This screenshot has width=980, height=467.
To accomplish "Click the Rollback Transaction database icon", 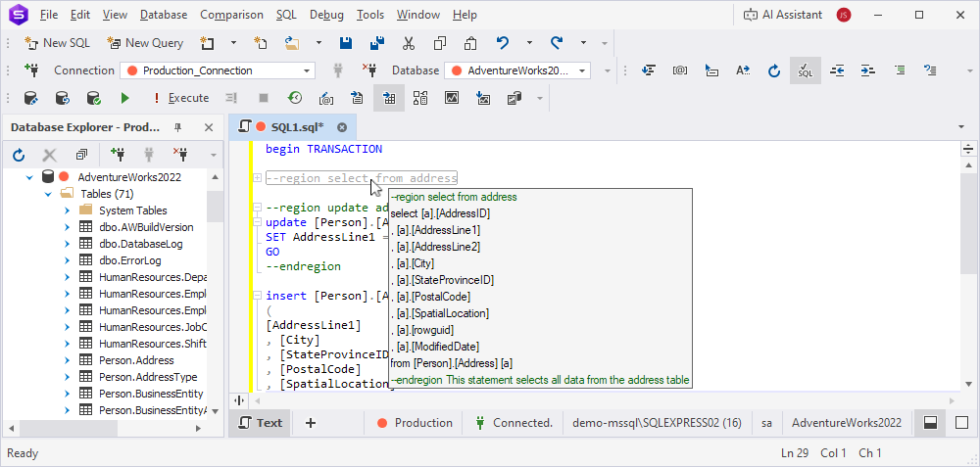I will (x=63, y=98).
